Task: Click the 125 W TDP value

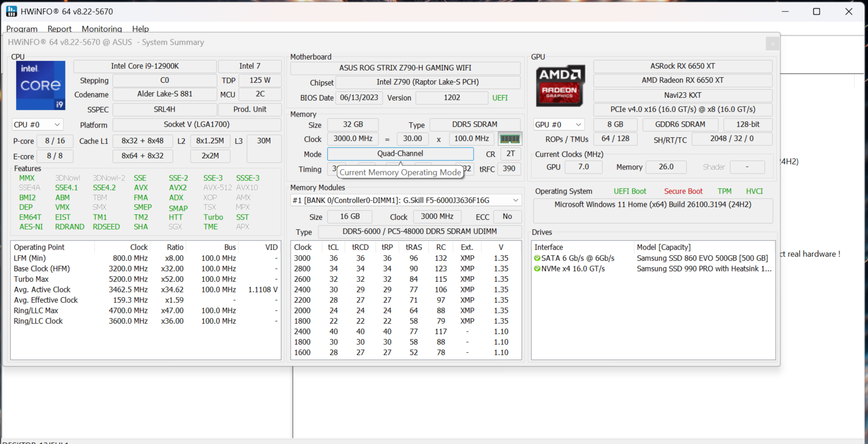Action: pyautogui.click(x=260, y=81)
